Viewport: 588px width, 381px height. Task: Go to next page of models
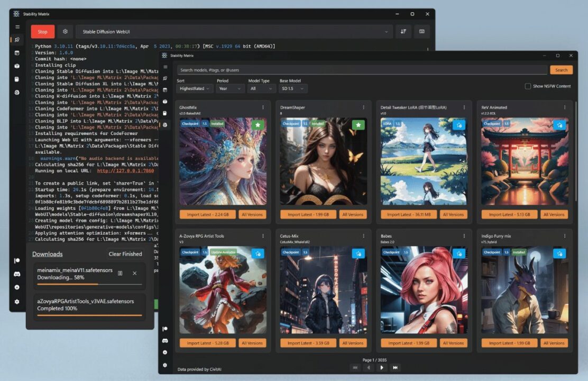tap(382, 367)
